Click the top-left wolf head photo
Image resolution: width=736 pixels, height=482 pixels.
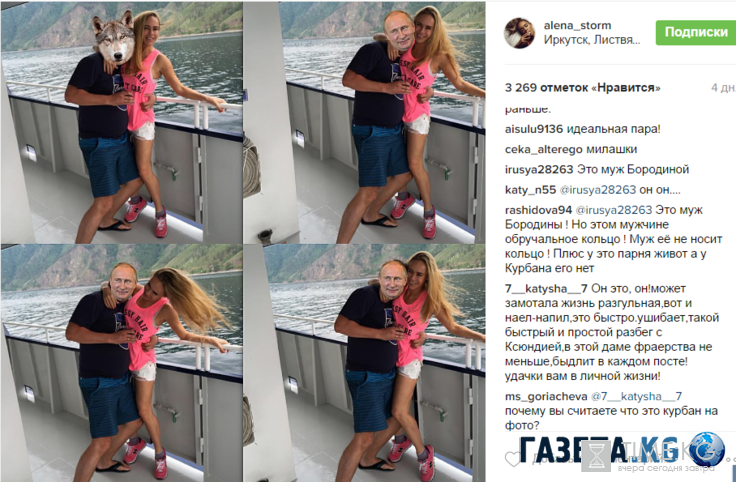click(x=122, y=122)
